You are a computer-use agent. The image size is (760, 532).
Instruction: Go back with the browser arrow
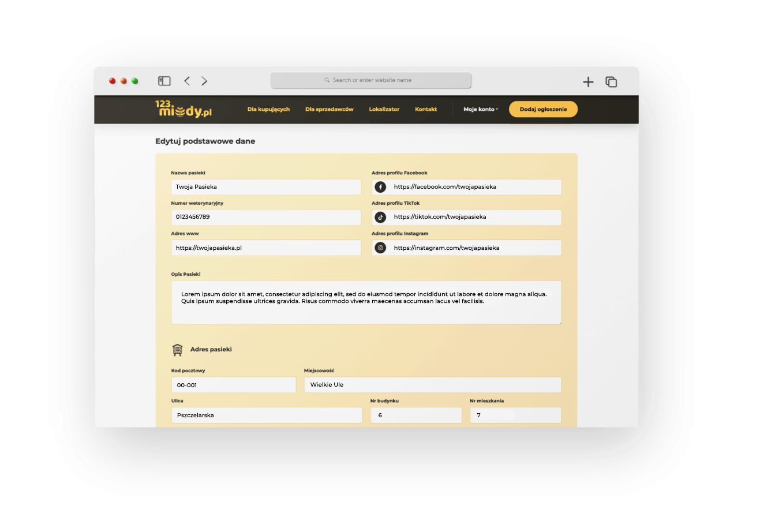pos(187,81)
